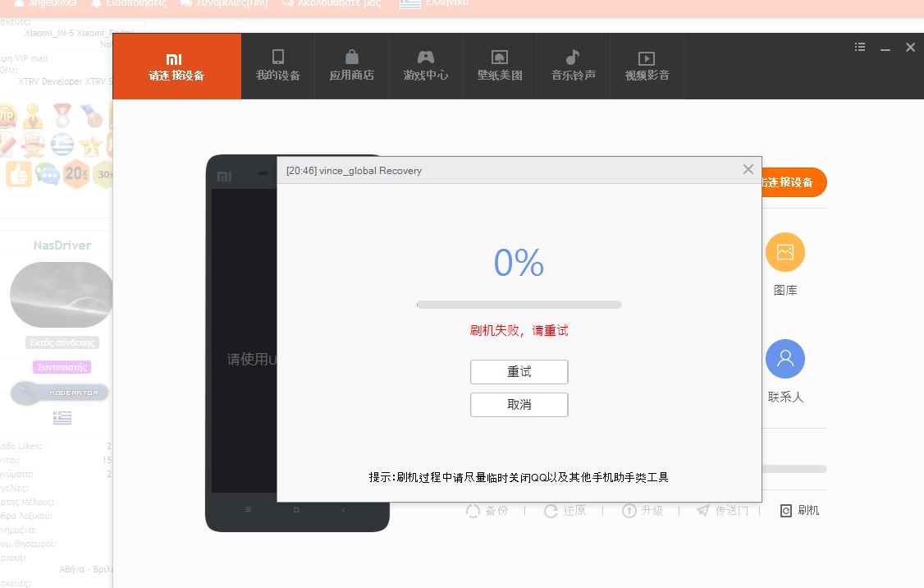
Task: Click the 20K medal badge in forum page
Action: (76, 174)
